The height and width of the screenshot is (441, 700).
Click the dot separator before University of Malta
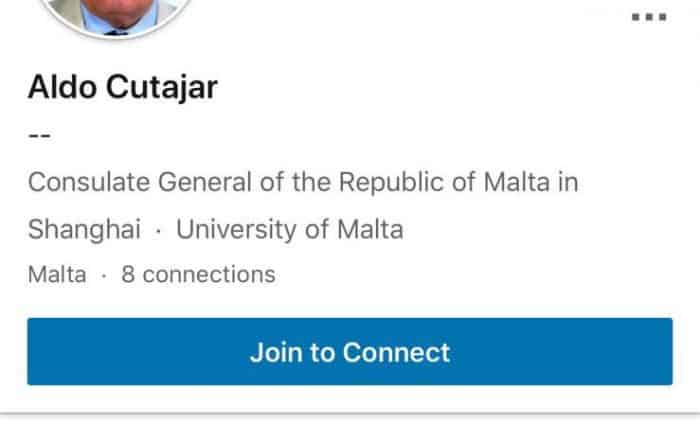[159, 230]
